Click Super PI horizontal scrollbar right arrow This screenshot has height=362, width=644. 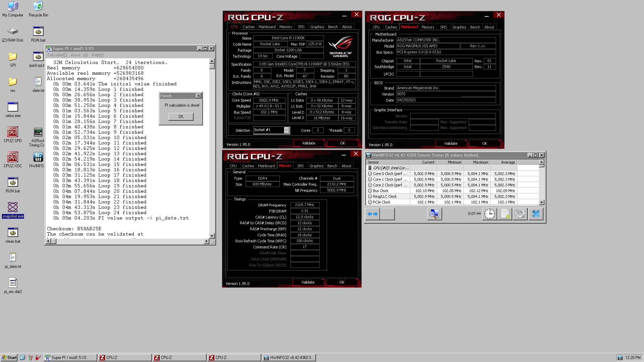coord(207,241)
